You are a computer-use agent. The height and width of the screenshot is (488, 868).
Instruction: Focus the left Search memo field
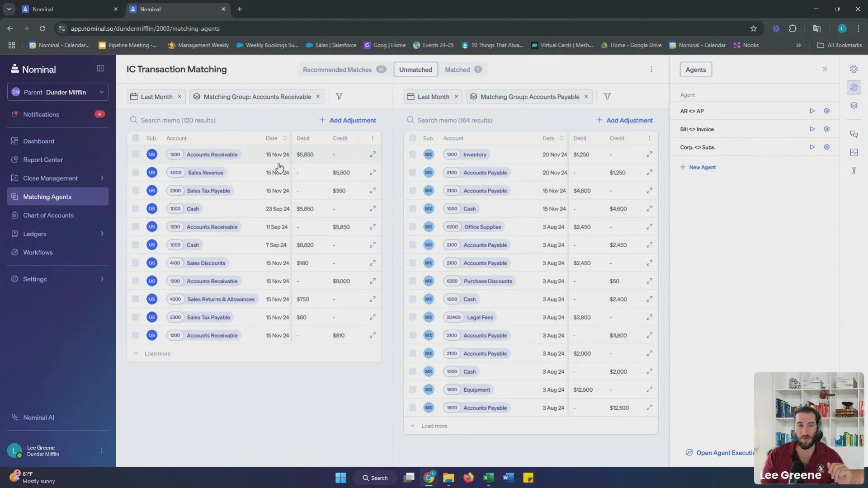222,120
